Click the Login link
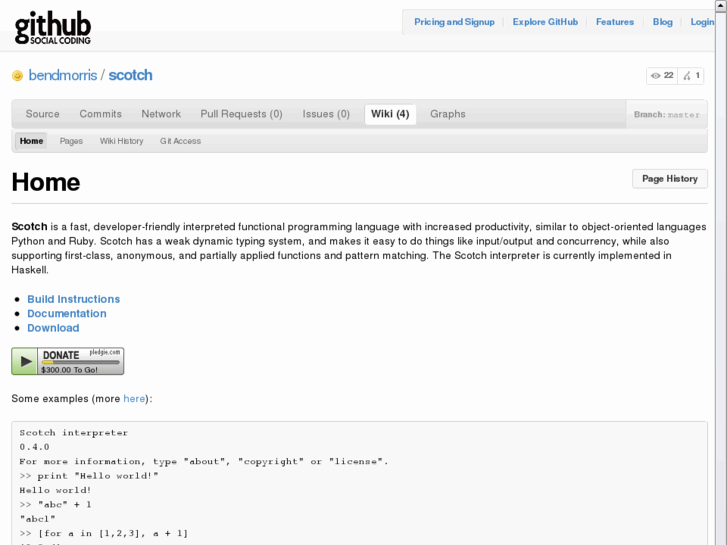This screenshot has width=727, height=545. [702, 22]
